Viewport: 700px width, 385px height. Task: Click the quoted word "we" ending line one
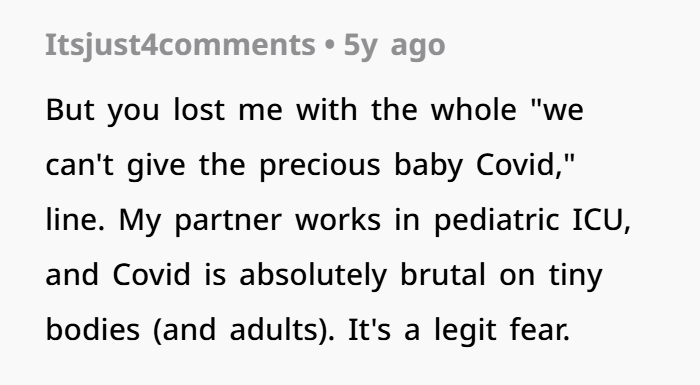point(557,109)
